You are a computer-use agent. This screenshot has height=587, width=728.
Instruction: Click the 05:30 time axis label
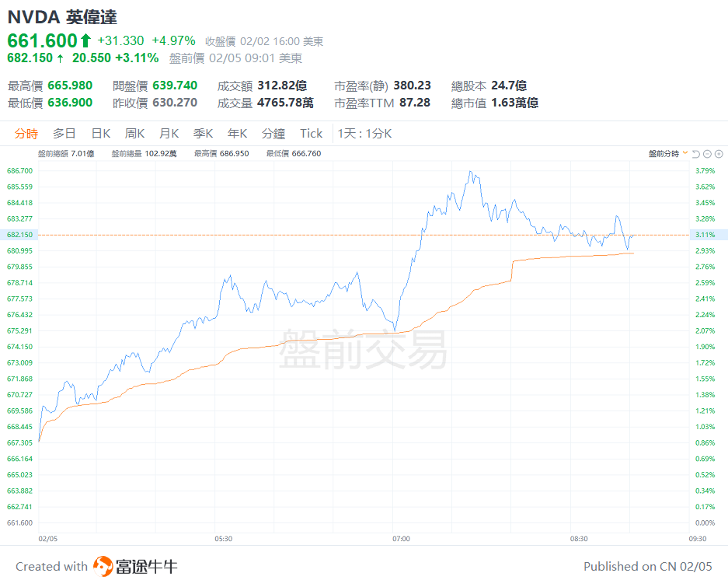pyautogui.click(x=223, y=539)
